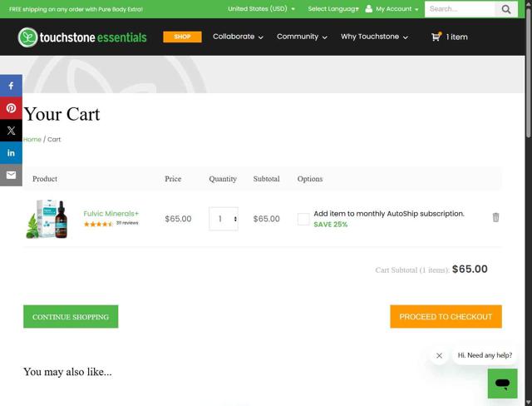Click the 'Your Cart' heading

pos(62,114)
